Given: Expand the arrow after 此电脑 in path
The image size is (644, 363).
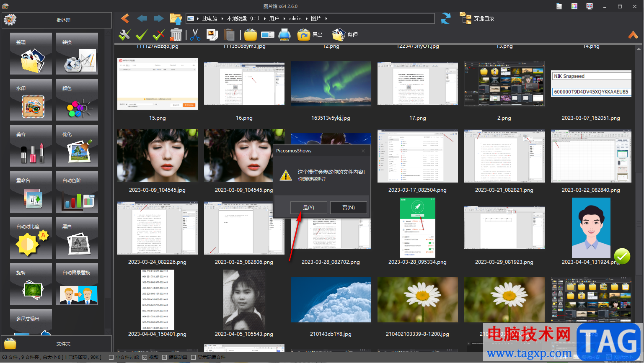Looking at the screenshot, I should (222, 18).
